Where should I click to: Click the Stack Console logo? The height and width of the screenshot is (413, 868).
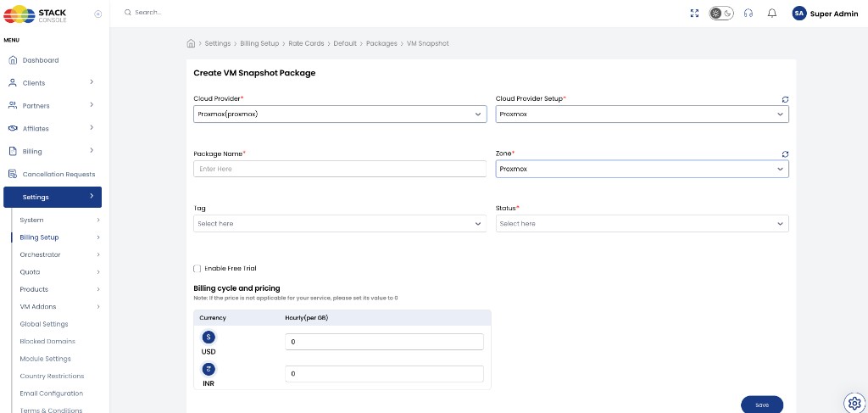[x=35, y=14]
